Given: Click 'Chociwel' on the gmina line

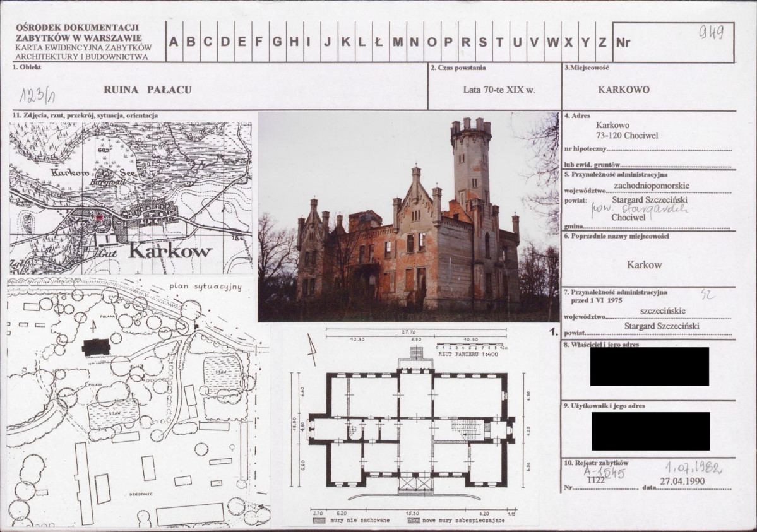Looking at the screenshot, I should (628, 218).
